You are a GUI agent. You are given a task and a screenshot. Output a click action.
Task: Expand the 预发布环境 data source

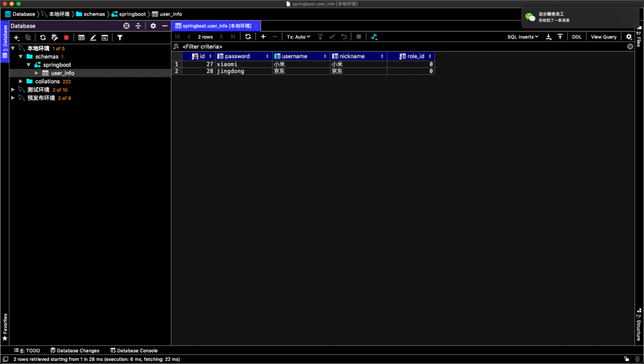pyautogui.click(x=13, y=98)
